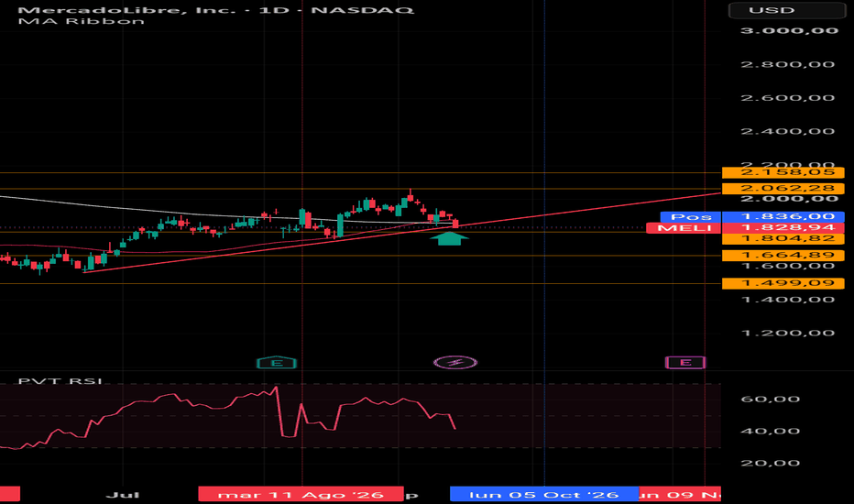Viewport: 854px width, 504px height.
Task: Click the 1.499,09 orange price tag
Action: [783, 283]
